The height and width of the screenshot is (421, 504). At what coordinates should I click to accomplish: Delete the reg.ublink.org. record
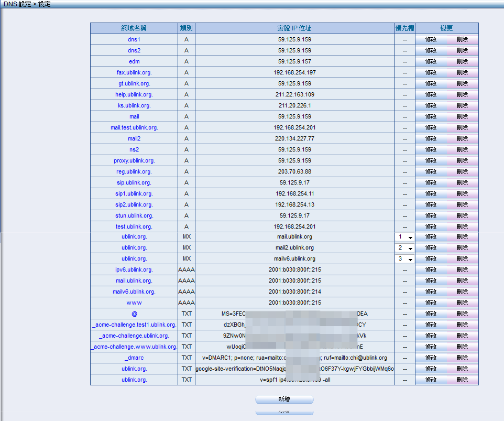(462, 171)
